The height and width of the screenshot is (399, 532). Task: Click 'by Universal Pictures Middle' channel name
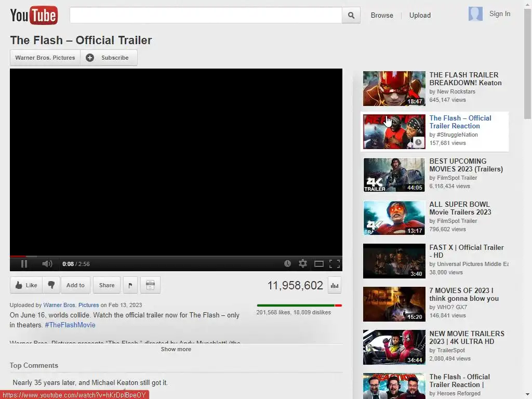pyautogui.click(x=469, y=264)
